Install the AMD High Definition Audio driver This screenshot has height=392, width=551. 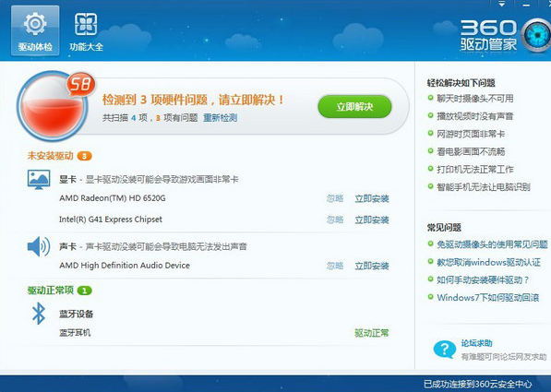coord(372,266)
